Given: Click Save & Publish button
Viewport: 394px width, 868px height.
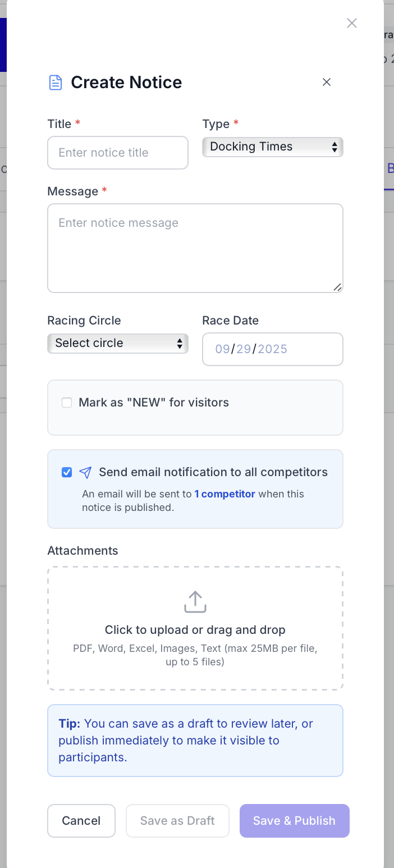Looking at the screenshot, I should pyautogui.click(x=294, y=821).
